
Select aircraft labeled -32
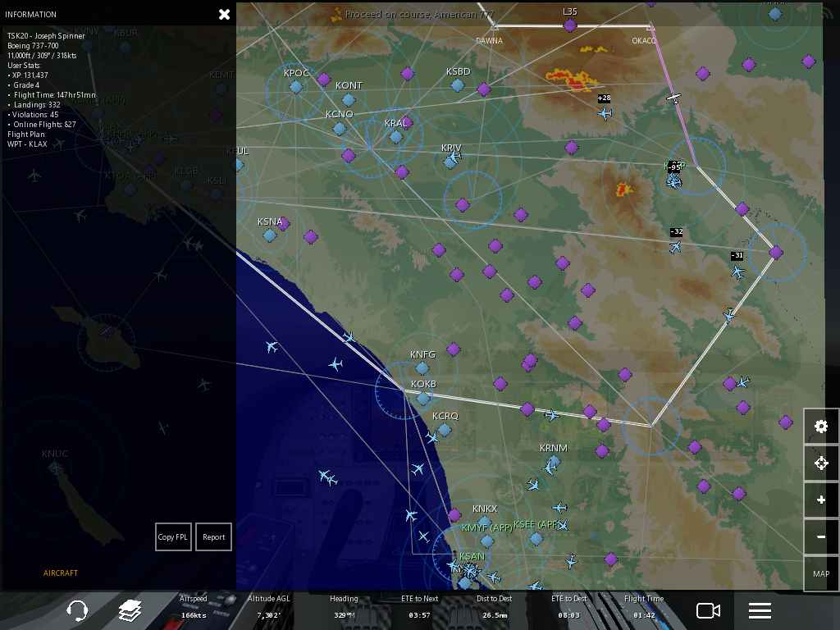[675, 246]
